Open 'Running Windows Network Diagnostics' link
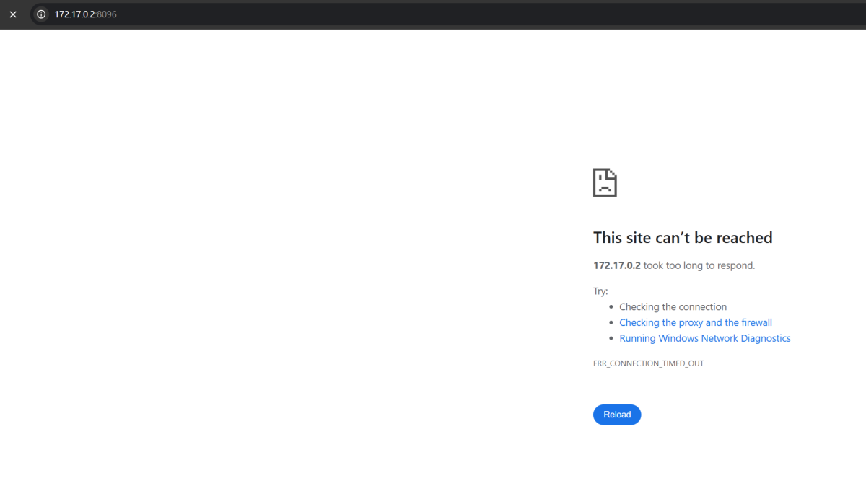This screenshot has height=504, width=866. (x=705, y=338)
